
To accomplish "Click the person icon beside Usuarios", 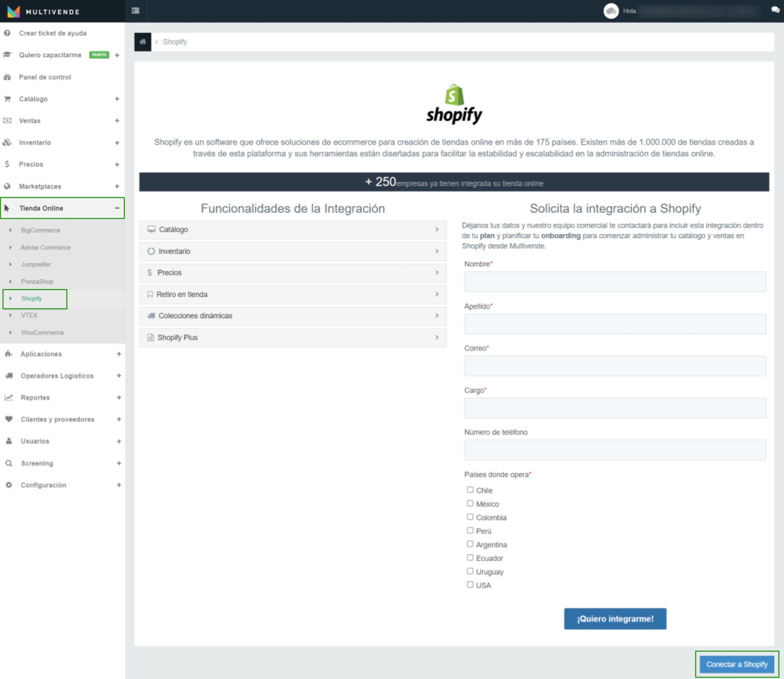I will pos(9,441).
